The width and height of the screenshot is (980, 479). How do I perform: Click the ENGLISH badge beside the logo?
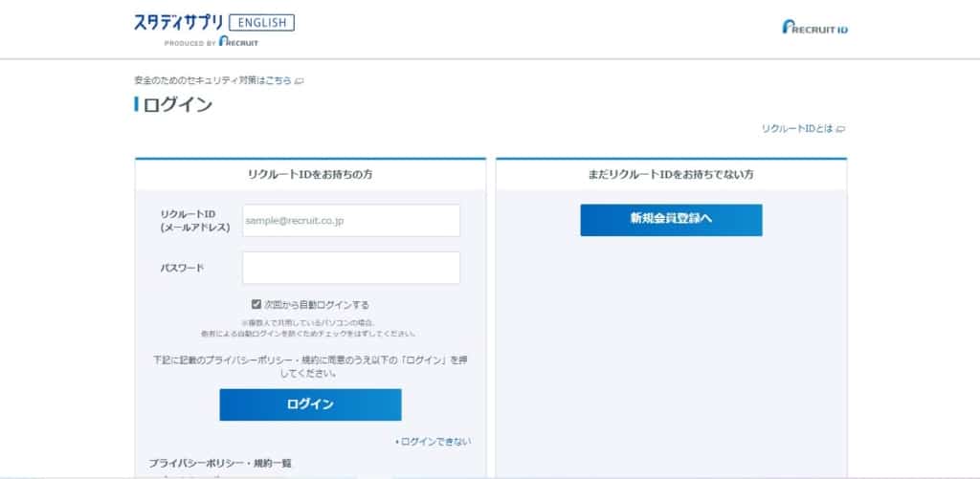coord(261,23)
